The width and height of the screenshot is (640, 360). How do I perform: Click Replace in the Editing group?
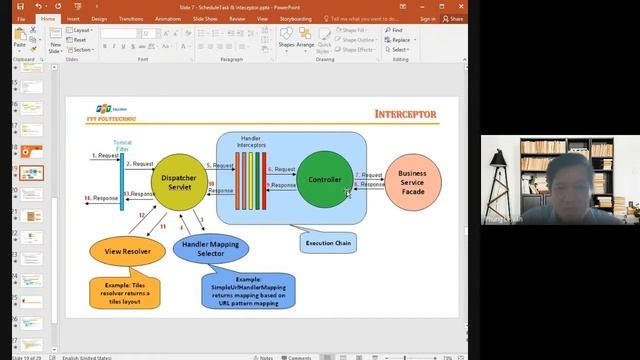tap(400, 40)
